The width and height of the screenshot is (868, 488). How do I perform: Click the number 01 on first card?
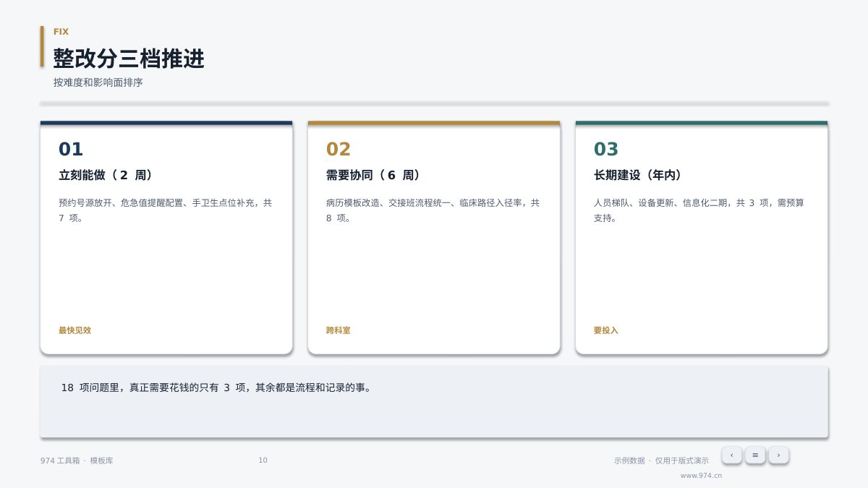tap(71, 150)
